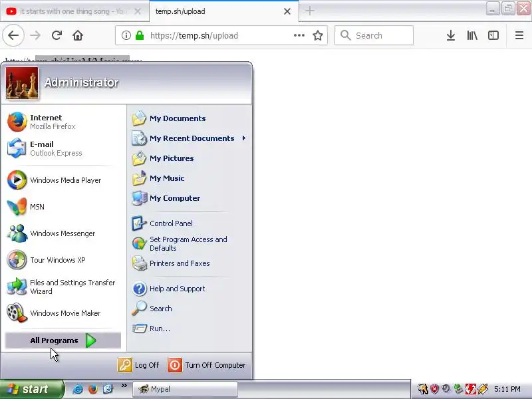Start Tour Windows XP
This screenshot has height=399, width=532.
click(63, 260)
